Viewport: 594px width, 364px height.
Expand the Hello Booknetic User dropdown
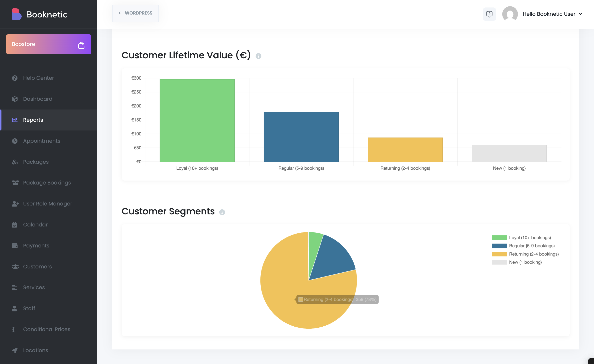tap(549, 14)
